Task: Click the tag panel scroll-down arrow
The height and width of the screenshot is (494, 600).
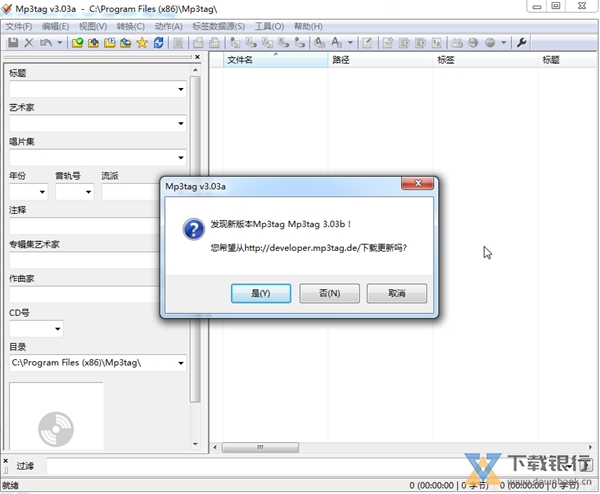Action: tap(195, 444)
